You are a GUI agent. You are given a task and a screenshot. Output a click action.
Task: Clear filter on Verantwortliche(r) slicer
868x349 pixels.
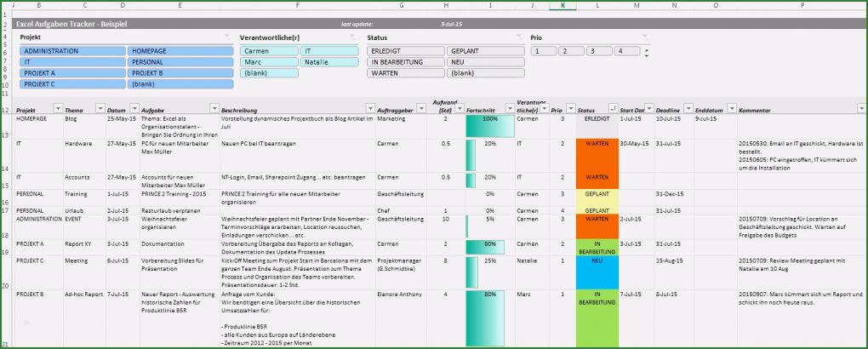pos(352,37)
